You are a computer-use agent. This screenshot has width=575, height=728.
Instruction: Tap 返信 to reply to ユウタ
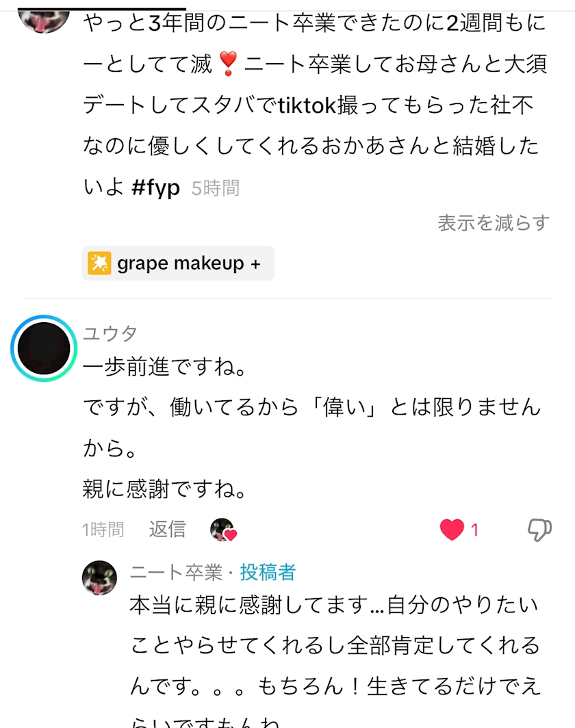[x=167, y=529]
